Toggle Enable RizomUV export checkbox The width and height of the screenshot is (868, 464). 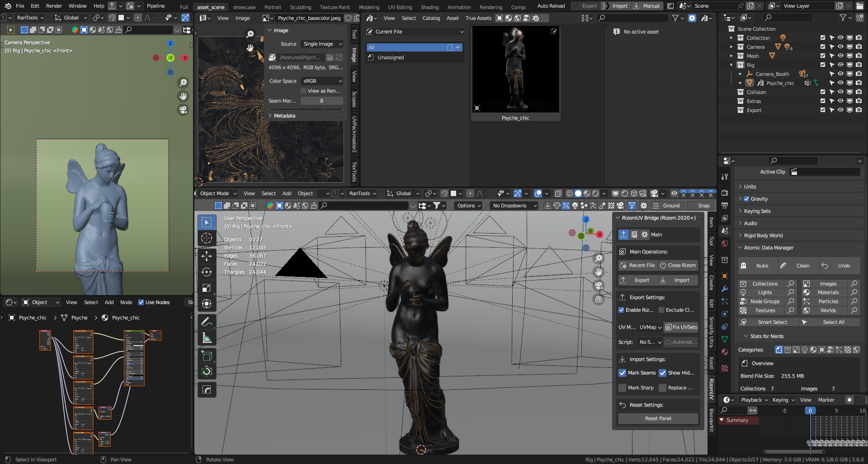[x=621, y=310]
